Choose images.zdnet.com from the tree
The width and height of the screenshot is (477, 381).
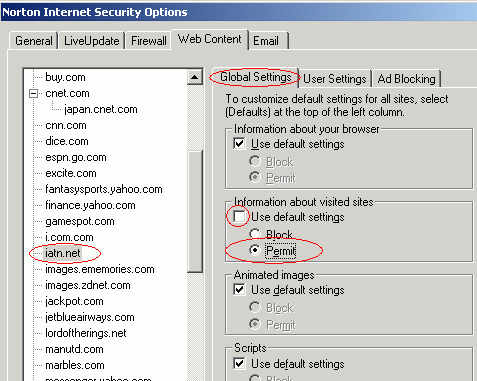tap(88, 285)
